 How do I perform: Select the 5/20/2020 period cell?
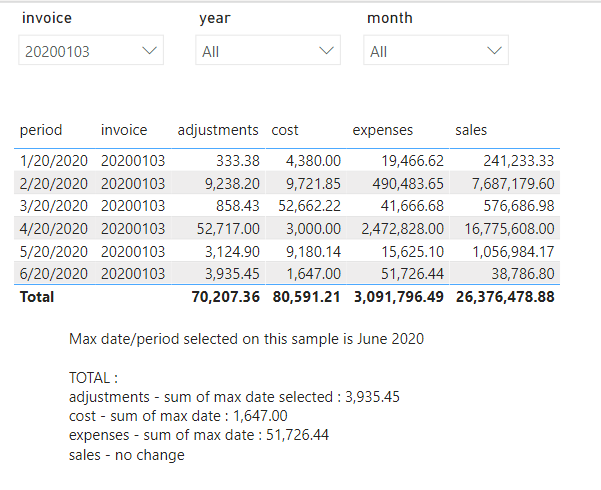coord(54,252)
